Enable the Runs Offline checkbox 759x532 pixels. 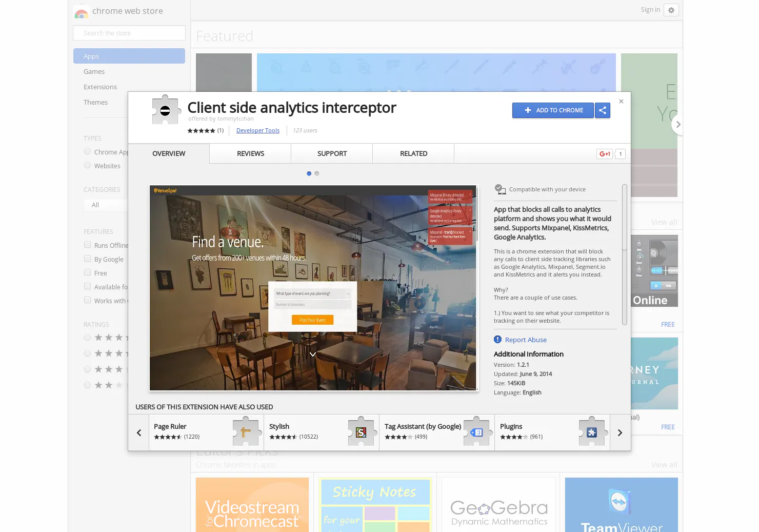[88, 245]
